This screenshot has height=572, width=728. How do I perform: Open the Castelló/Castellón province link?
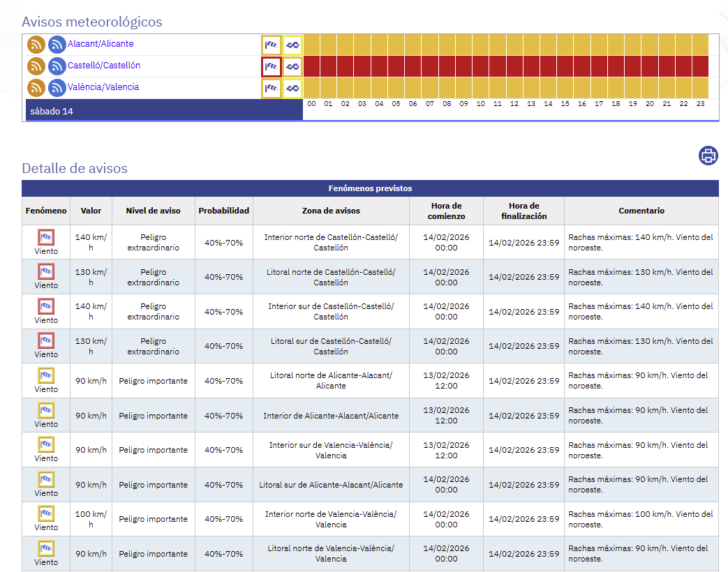pos(104,66)
